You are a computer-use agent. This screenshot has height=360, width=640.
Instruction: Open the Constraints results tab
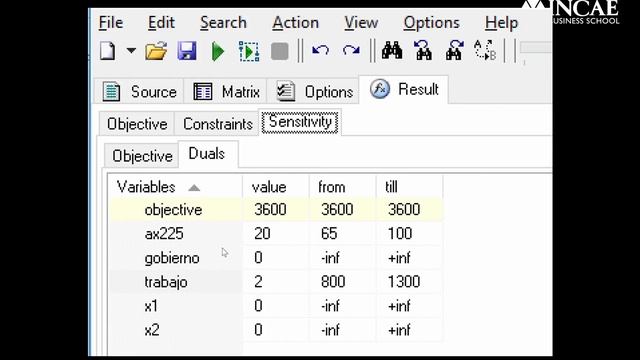(x=218, y=124)
